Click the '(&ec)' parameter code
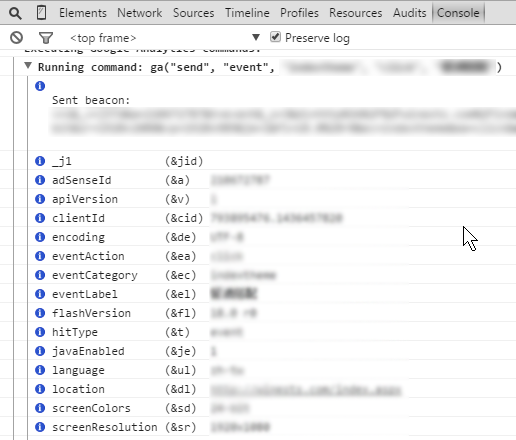 point(181,275)
